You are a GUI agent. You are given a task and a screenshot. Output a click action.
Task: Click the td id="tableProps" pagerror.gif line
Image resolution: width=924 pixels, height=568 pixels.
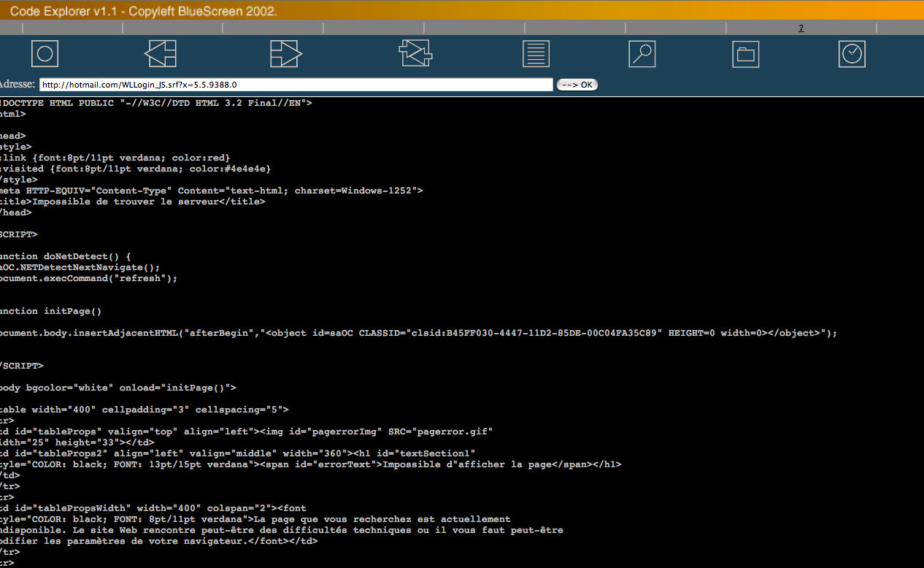pyautogui.click(x=247, y=431)
